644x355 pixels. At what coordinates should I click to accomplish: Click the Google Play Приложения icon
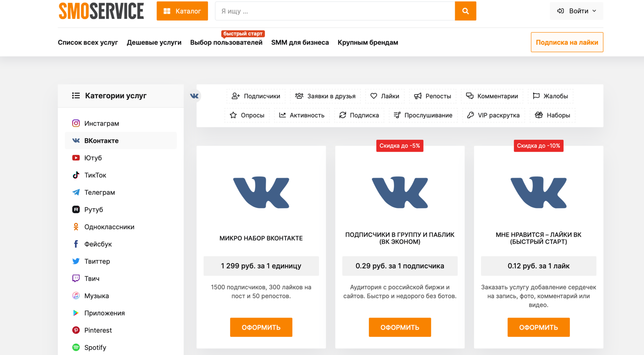click(x=76, y=313)
